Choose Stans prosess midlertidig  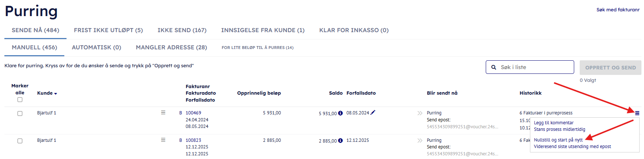(x=559, y=129)
